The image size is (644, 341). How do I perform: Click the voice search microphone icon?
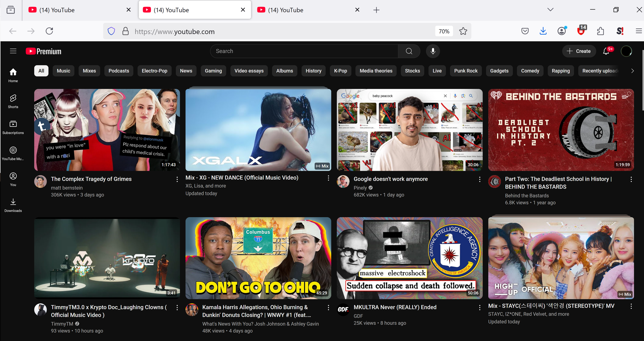click(x=433, y=51)
